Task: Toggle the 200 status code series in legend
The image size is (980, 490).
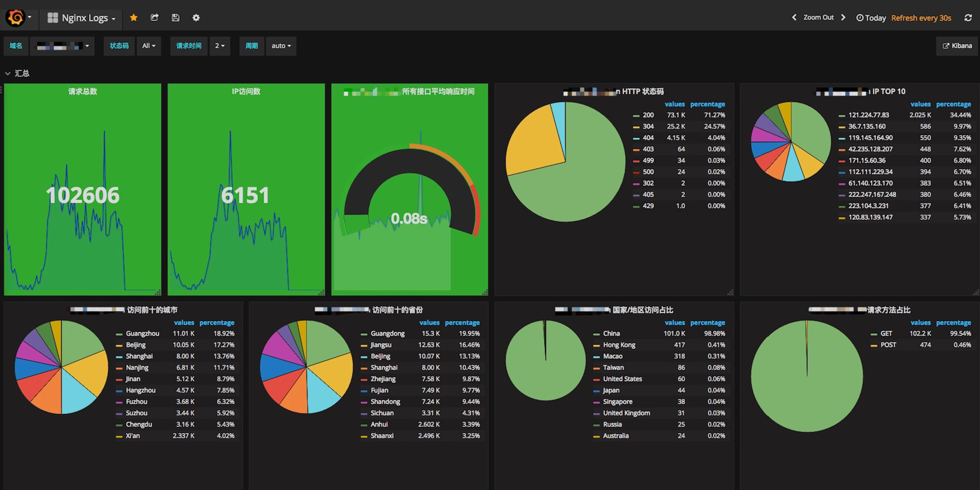Action: (648, 115)
